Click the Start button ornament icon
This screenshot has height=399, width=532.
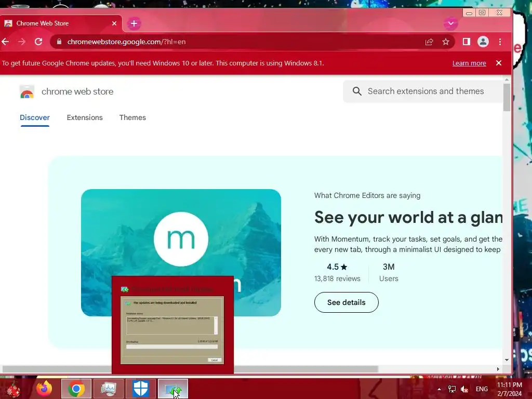[x=13, y=389]
